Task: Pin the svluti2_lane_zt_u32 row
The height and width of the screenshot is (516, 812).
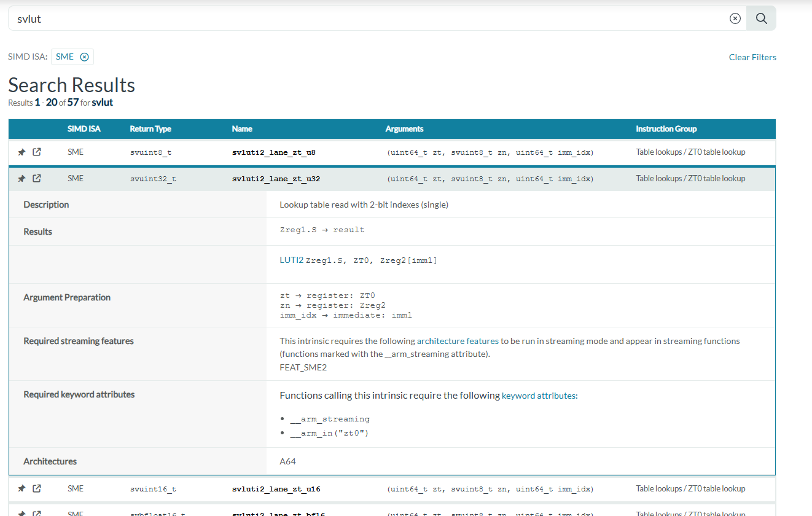Action: point(21,179)
